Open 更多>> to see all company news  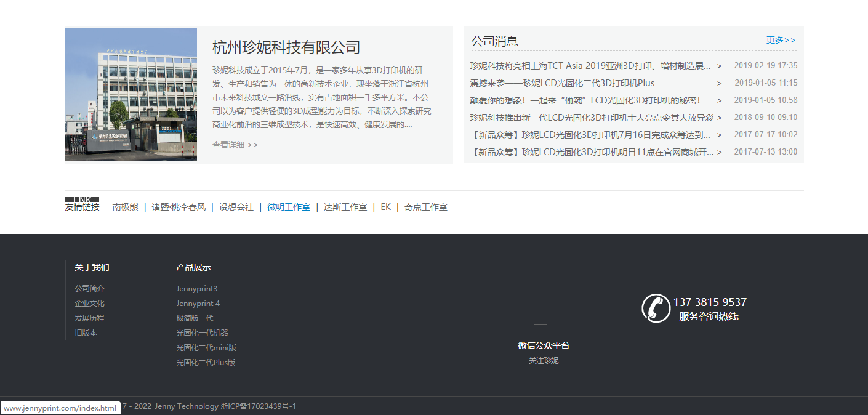pos(780,39)
